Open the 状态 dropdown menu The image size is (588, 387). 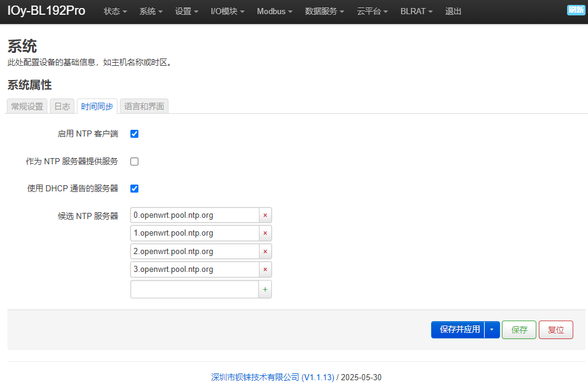point(115,11)
